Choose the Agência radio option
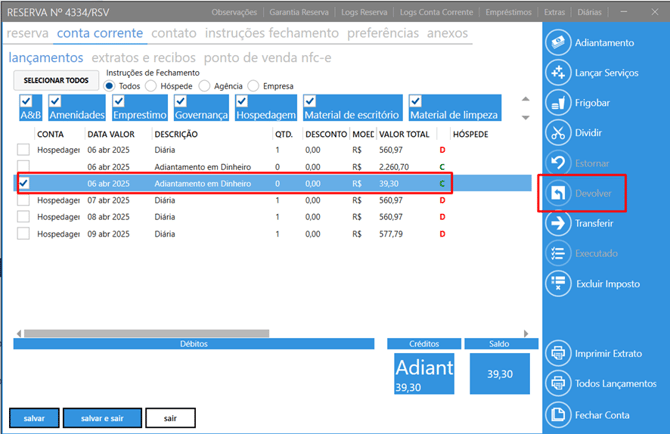 coord(205,85)
